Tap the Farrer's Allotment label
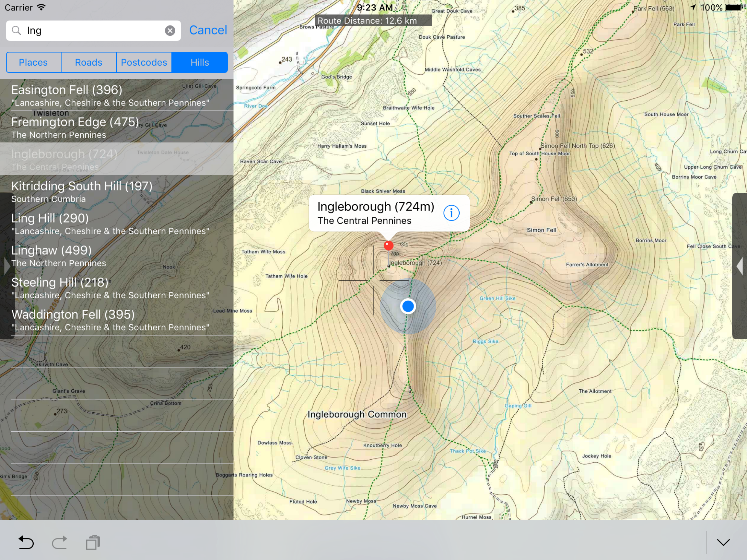The image size is (747, 560). click(587, 264)
